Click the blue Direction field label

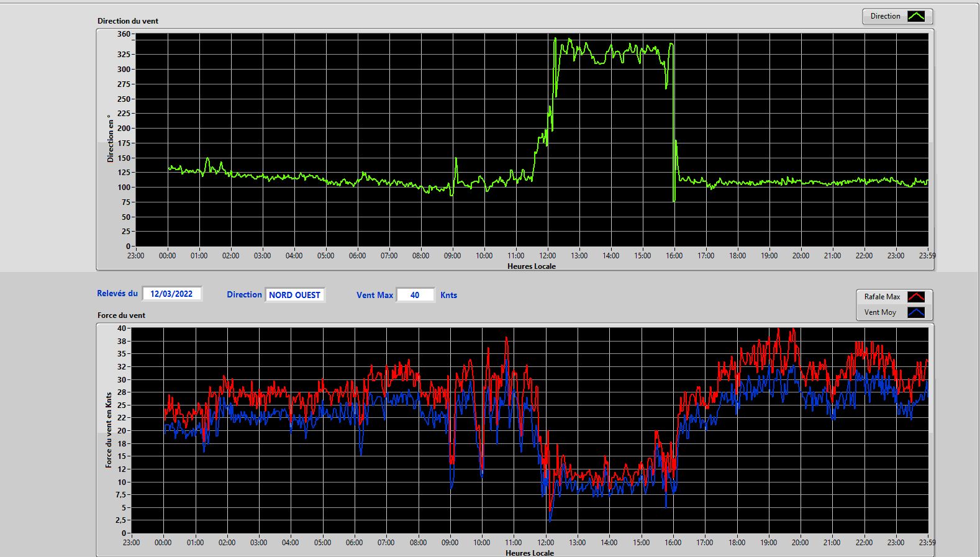(x=244, y=295)
